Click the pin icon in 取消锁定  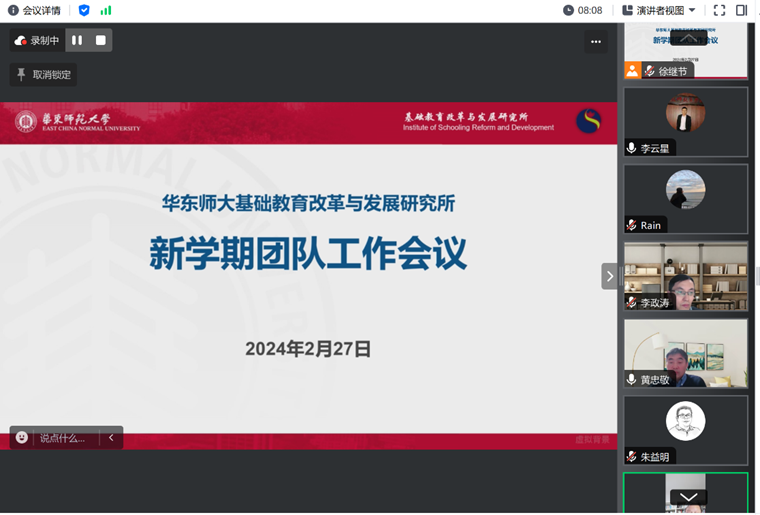coord(21,74)
